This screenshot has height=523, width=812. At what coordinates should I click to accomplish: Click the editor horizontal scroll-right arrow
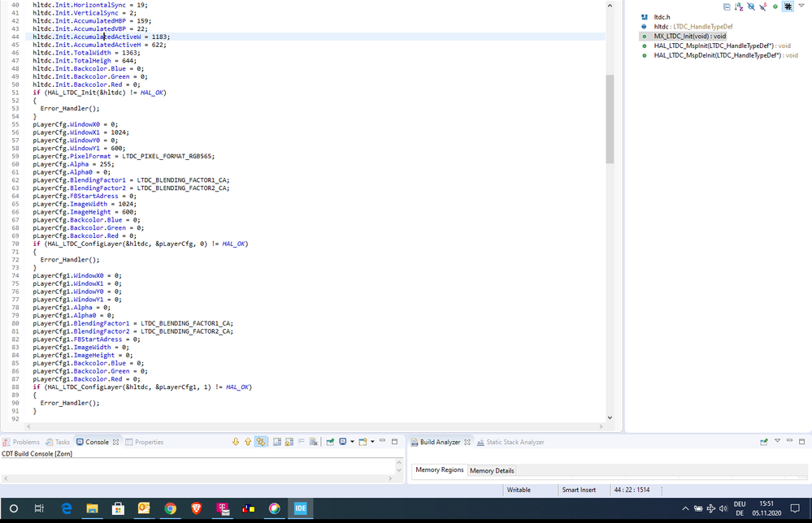point(601,427)
